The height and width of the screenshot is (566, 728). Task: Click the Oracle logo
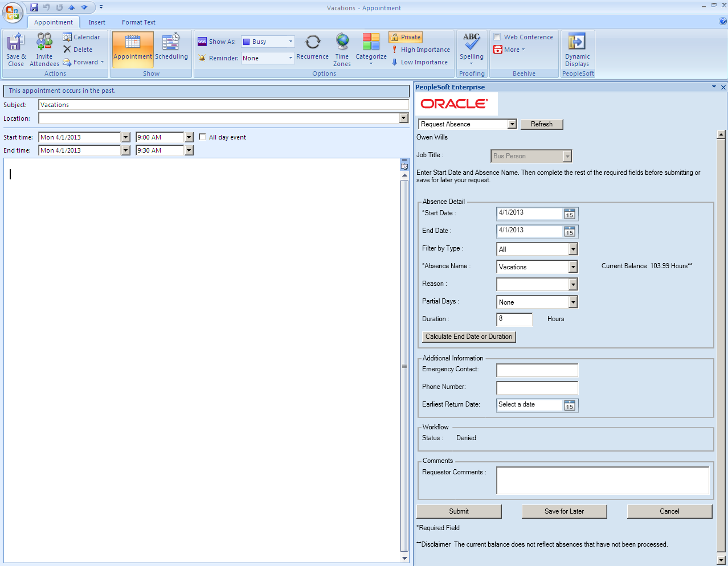(455, 104)
